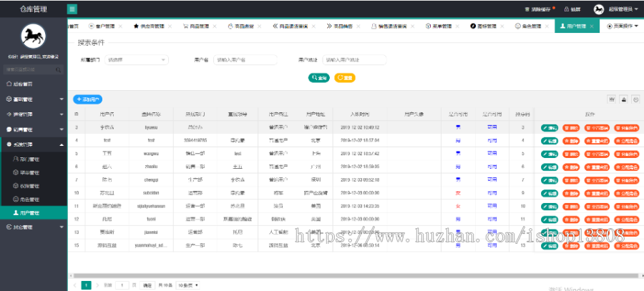The height and width of the screenshot is (291, 644).
Task: Click assign role button in zhaoliu row
Action: (627, 167)
